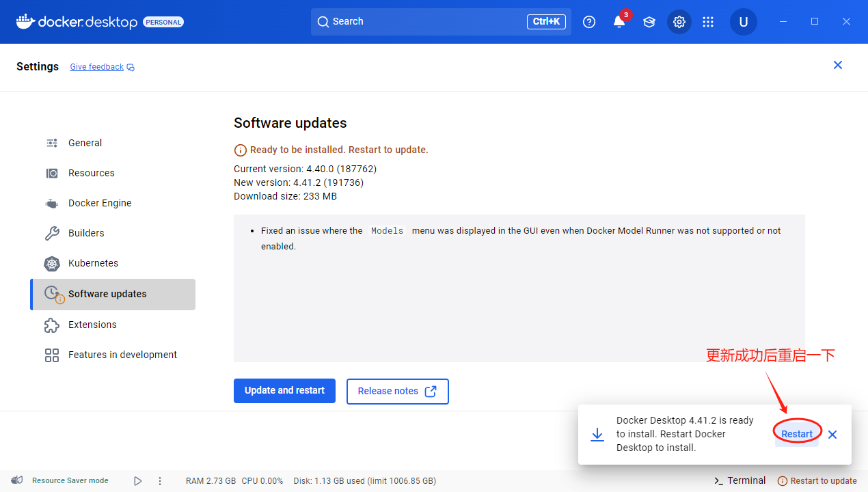Open the apps grid icon

tap(708, 22)
